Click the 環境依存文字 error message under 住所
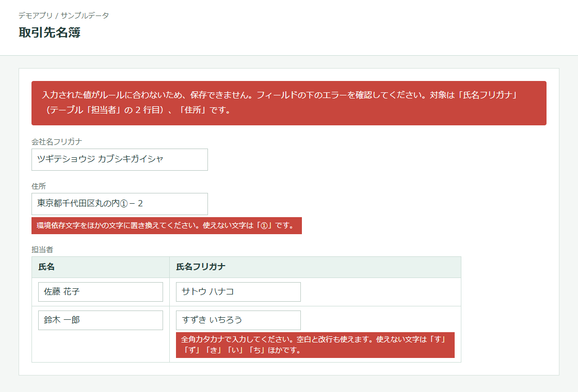This screenshot has width=578, height=392. (167, 225)
